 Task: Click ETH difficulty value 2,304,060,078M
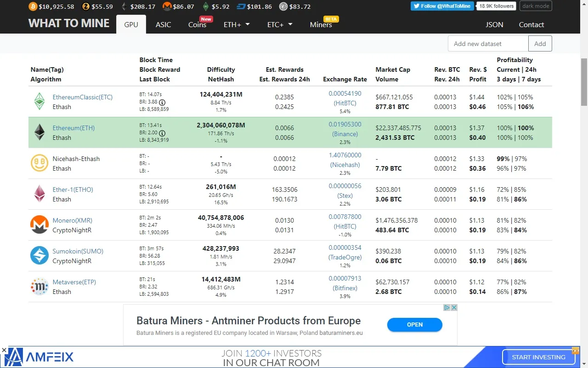[221, 125]
